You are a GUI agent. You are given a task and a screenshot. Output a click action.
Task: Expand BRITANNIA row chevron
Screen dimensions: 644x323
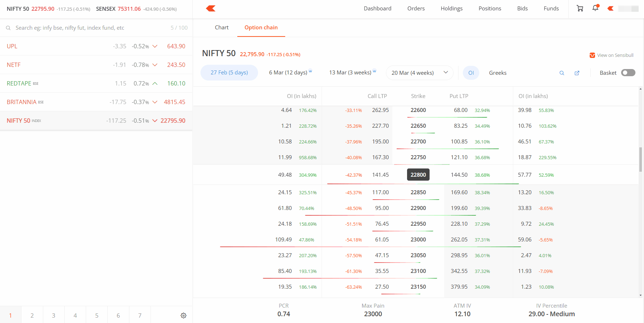155,102
